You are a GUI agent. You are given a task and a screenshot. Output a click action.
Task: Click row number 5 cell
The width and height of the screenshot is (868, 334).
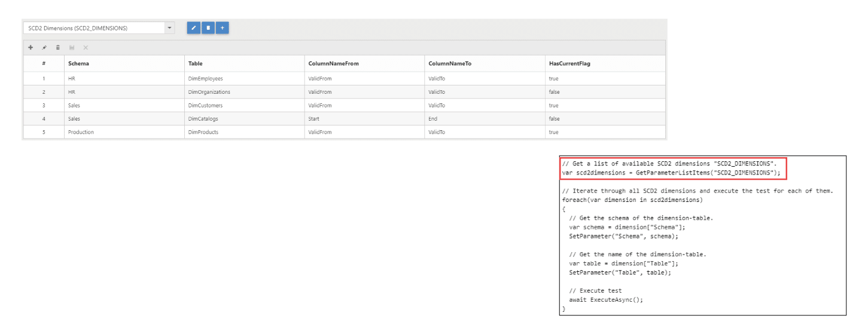(x=44, y=132)
